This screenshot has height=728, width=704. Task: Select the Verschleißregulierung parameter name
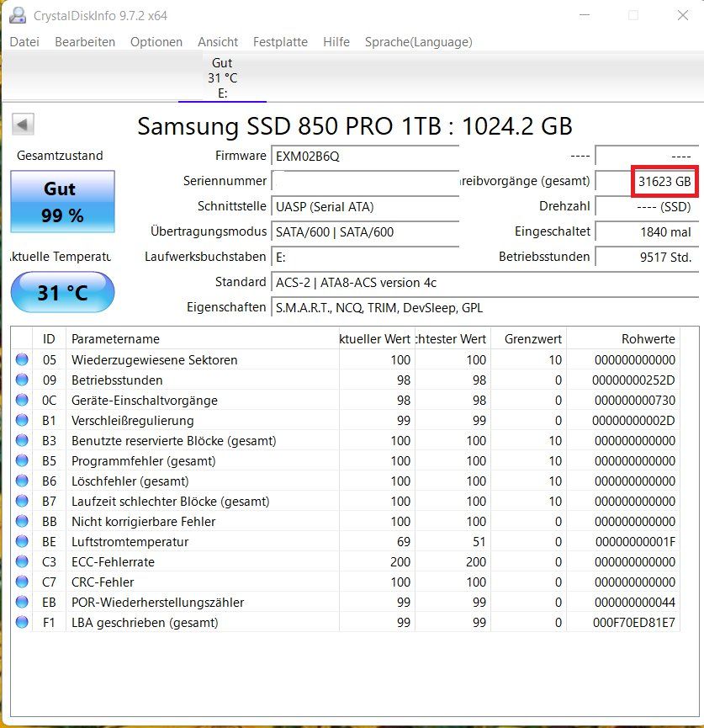(x=133, y=421)
